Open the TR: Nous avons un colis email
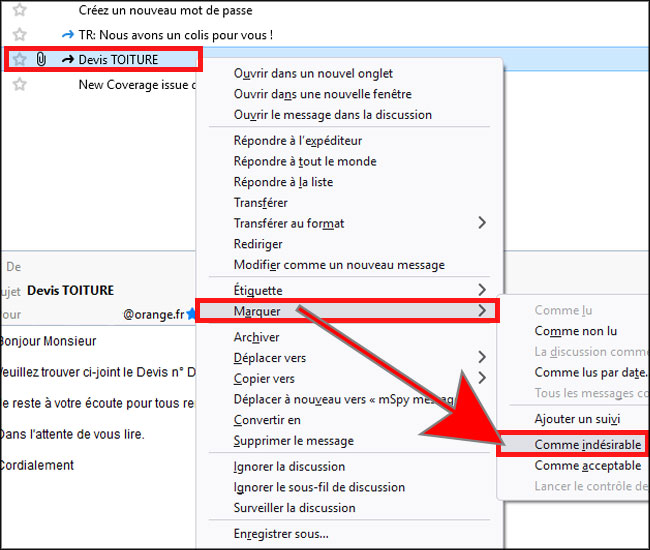650x550 pixels. (x=176, y=35)
